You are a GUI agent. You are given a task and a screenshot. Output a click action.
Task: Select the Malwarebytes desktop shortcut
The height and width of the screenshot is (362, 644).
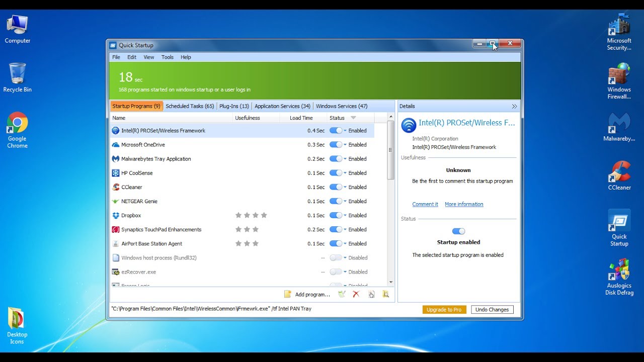pos(619,127)
